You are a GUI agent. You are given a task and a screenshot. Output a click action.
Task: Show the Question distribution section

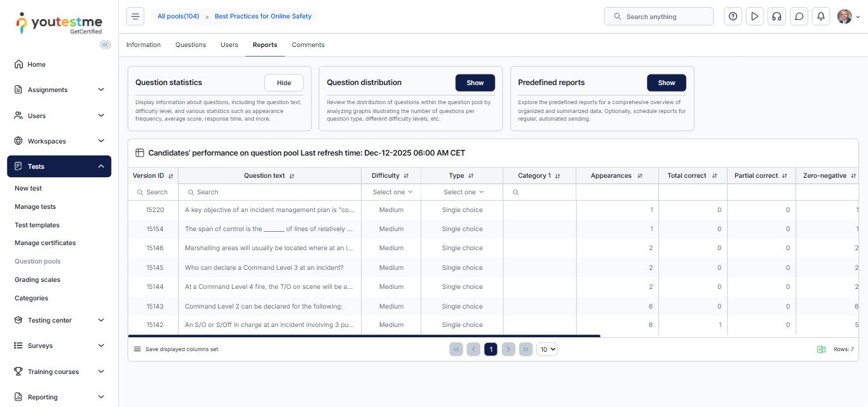(475, 83)
